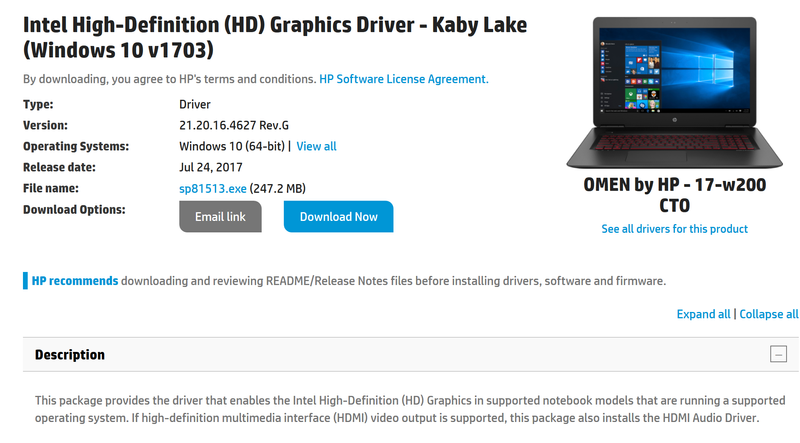Collapse Description section with minus icon
The height and width of the screenshot is (443, 800).
778,354
